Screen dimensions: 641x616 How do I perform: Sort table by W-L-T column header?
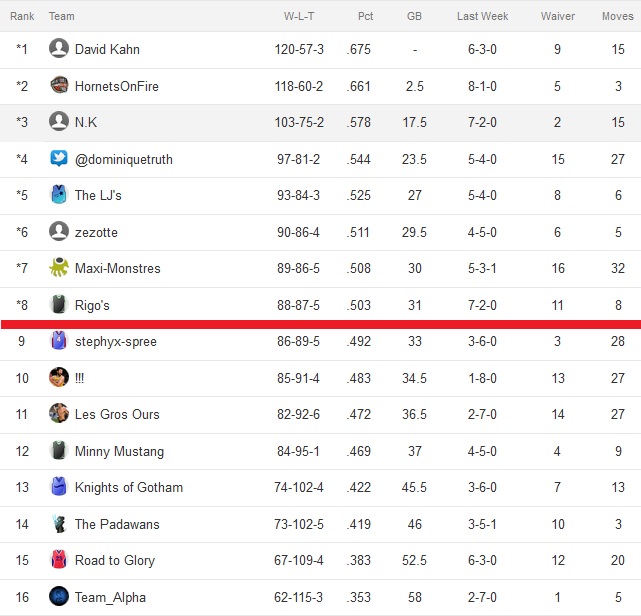click(x=299, y=16)
